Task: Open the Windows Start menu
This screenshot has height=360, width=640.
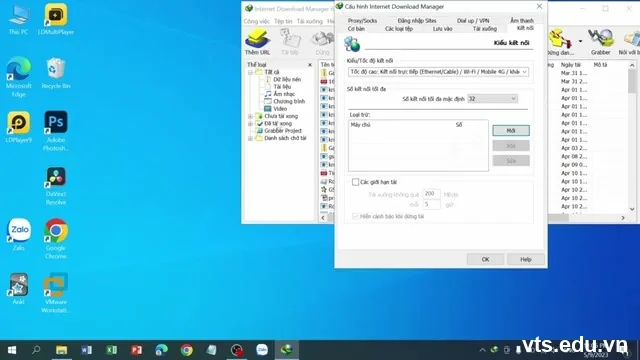Action: coord(12,350)
